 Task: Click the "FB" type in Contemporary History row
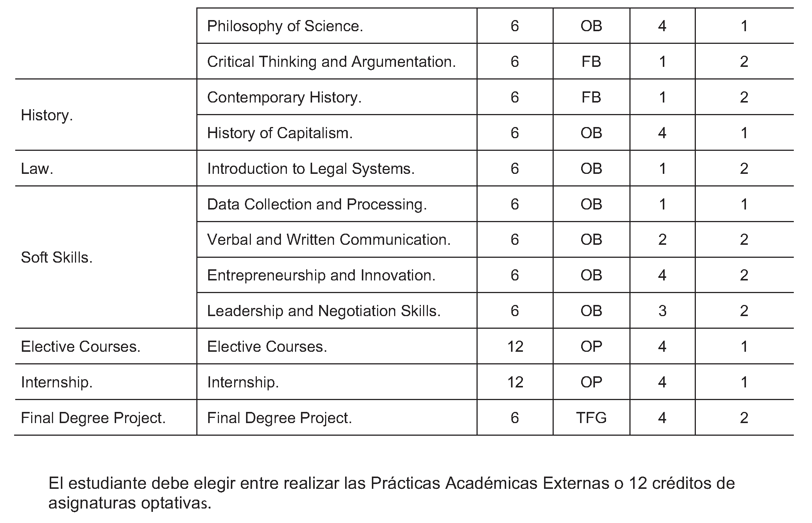pyautogui.click(x=591, y=97)
